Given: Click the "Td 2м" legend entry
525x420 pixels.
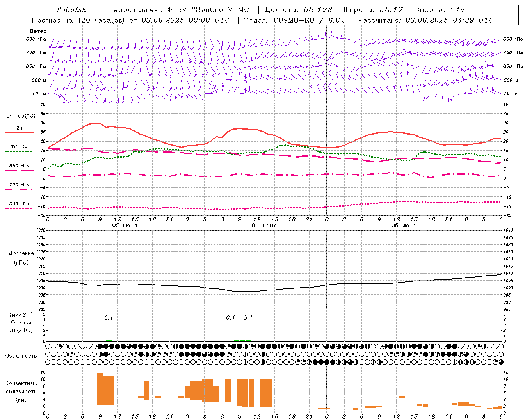Looking at the screenshot, I should coord(19,147).
